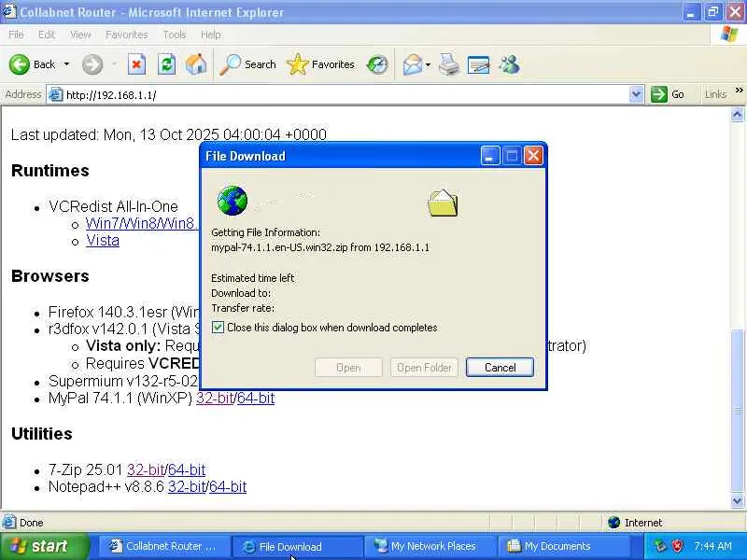Print the page with printer icon

coord(449,64)
